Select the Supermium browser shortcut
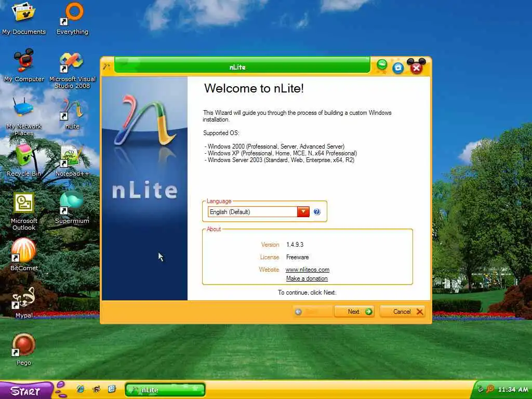This screenshot has height=399, width=532. tap(72, 207)
